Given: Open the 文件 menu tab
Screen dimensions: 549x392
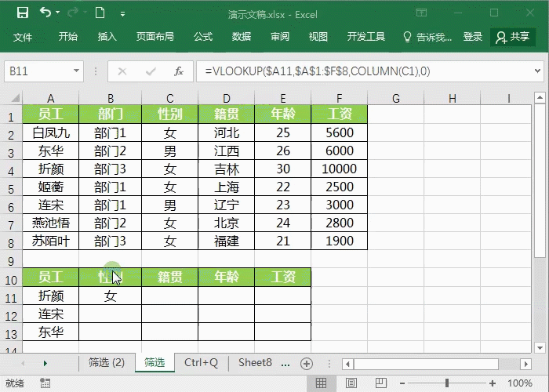Looking at the screenshot, I should (x=23, y=37).
